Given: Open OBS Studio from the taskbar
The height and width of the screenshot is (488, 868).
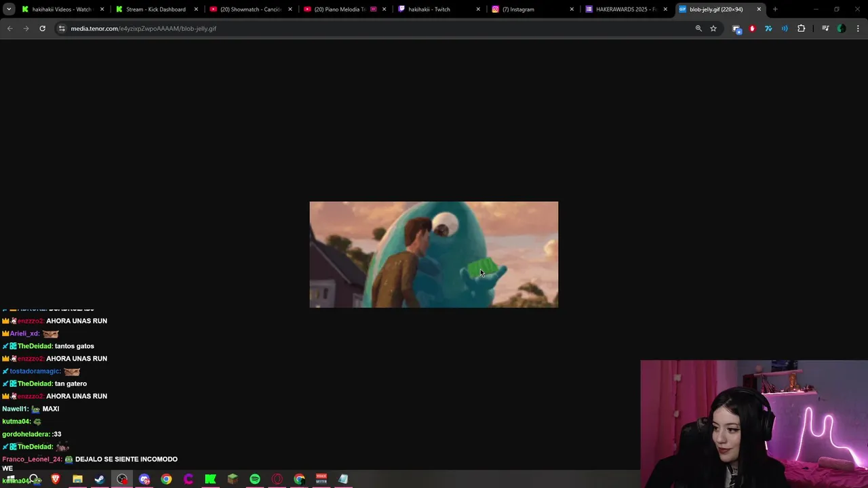Looking at the screenshot, I should click(122, 479).
